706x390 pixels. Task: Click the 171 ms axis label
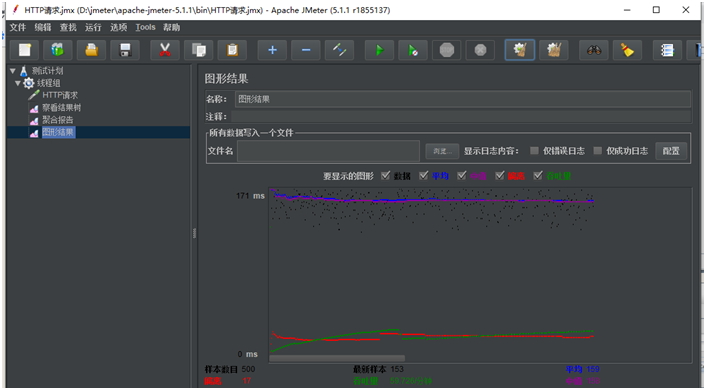[250, 196]
